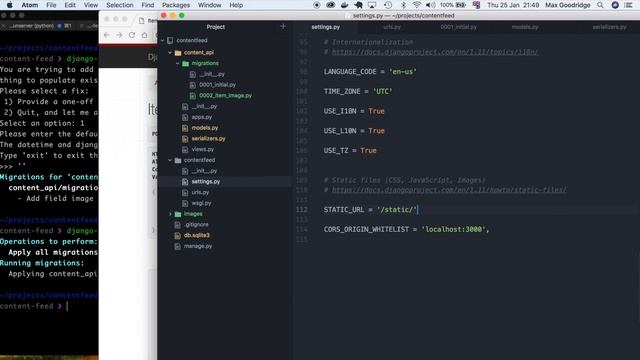This screenshot has height=360, width=640.
Task: Open views.py in the tree
Action: coord(202,149)
